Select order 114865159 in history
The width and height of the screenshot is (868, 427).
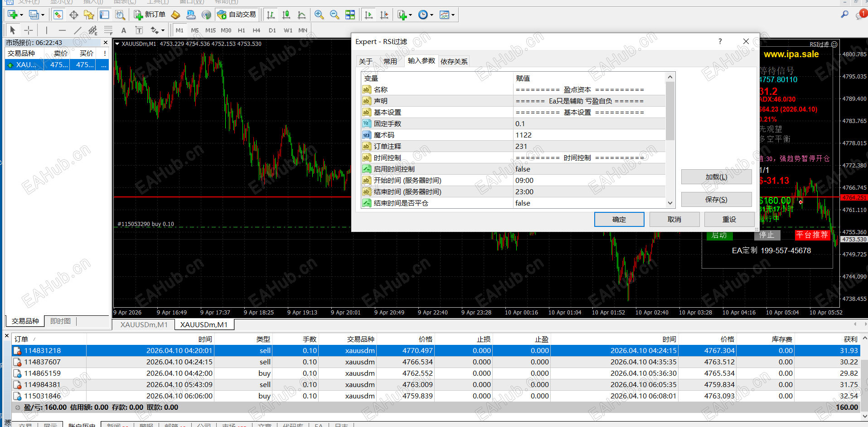pos(436,373)
